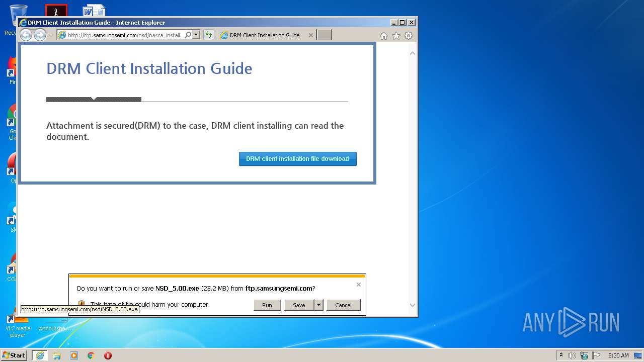
Task: Click the IE window title bar icon
Action: point(23,23)
